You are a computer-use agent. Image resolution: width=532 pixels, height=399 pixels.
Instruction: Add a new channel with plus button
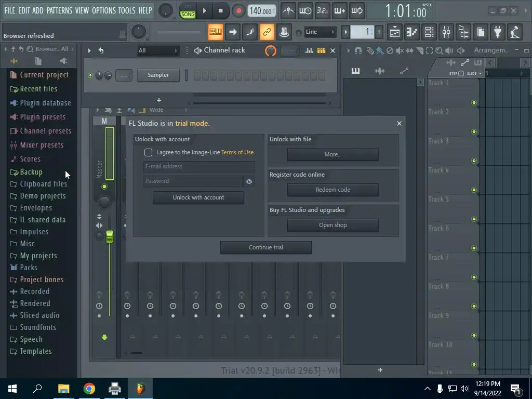point(159,100)
